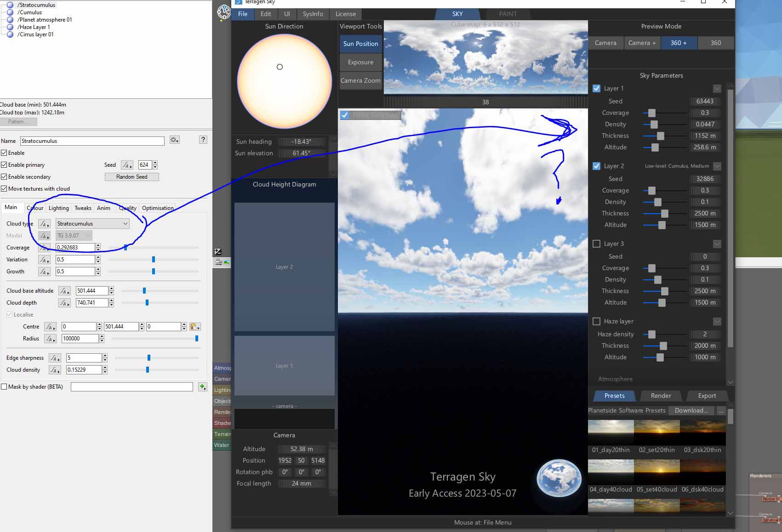The image size is (782, 532).
Task: Adjust the Layer 1 Thickness slider
Action: (x=661, y=136)
